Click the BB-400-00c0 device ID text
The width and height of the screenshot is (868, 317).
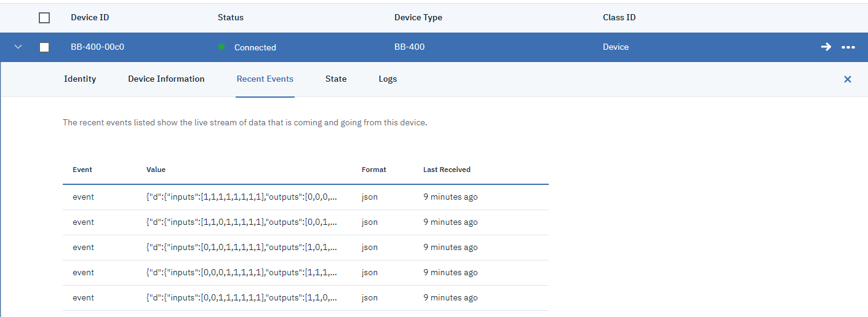98,47
